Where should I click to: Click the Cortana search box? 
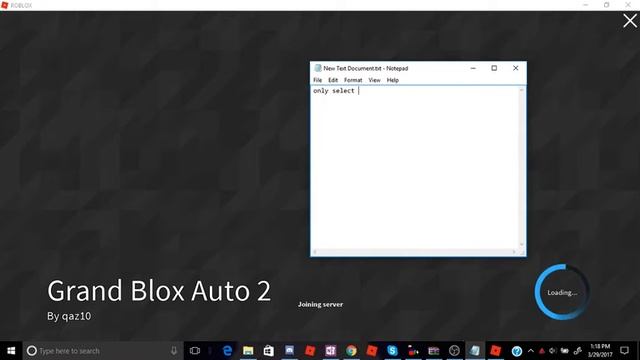click(x=103, y=351)
